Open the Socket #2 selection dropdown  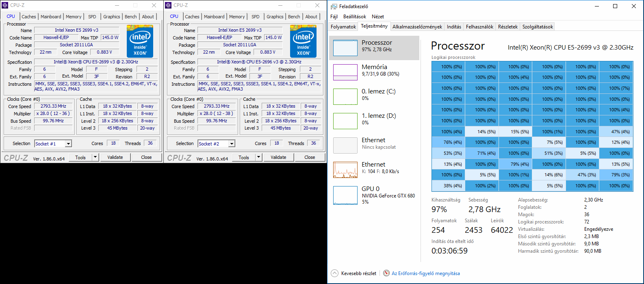[216, 143]
